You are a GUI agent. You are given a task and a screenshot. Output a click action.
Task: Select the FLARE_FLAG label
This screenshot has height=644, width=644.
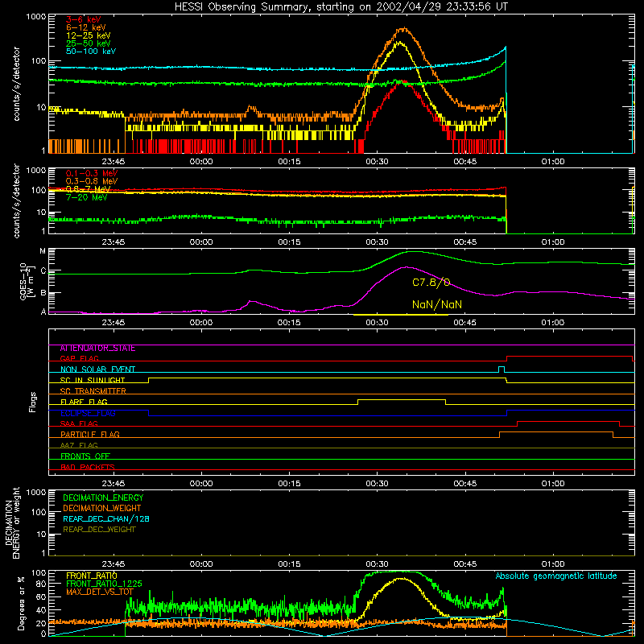[x=84, y=402]
